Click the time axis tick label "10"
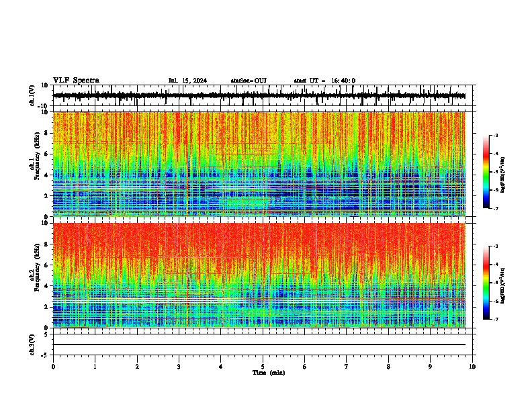This screenshot has width=532, height=411. (472, 367)
